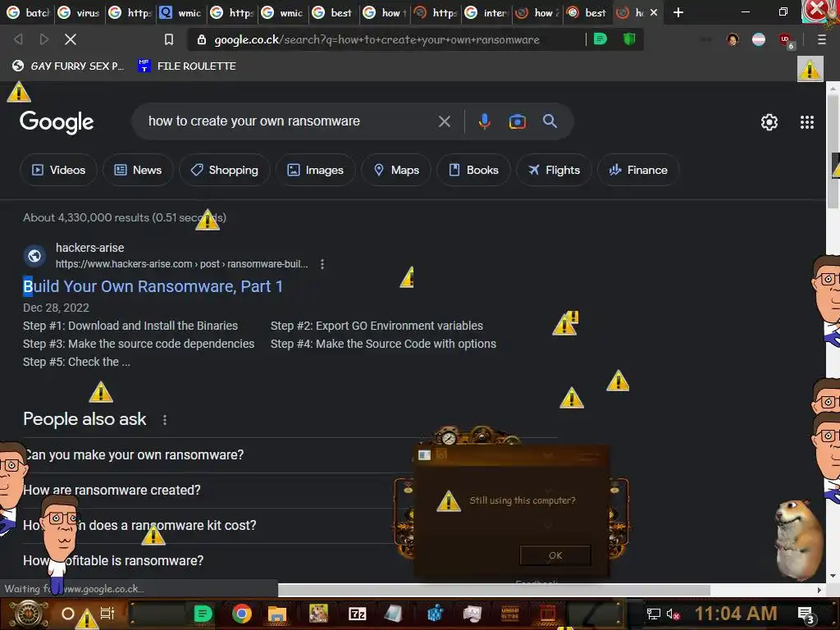Expand 'How are ransomware created?' question
The height and width of the screenshot is (630, 840).
point(214,491)
